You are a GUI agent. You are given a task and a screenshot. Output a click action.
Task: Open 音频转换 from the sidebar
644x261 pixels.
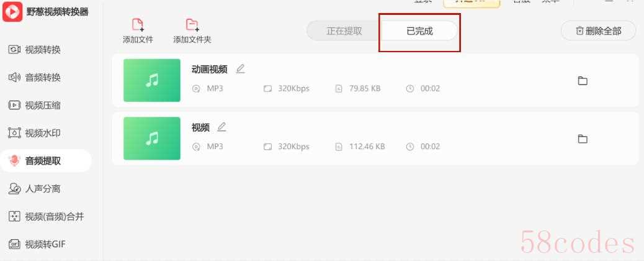(x=35, y=78)
